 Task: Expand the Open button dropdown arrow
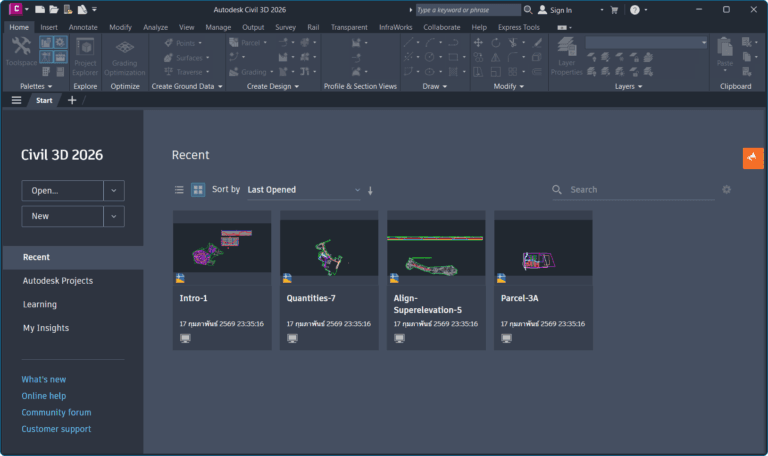(x=114, y=191)
